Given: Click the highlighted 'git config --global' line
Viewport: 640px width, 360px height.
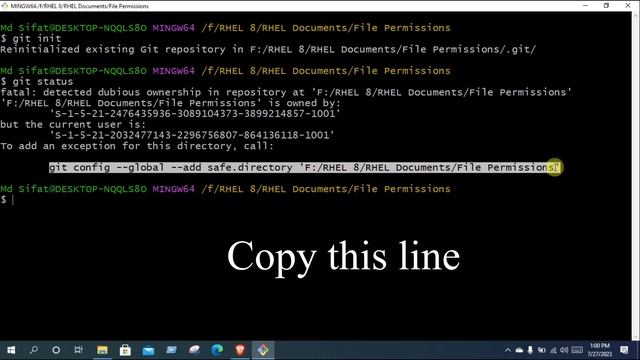Looking at the screenshot, I should click(x=304, y=168).
